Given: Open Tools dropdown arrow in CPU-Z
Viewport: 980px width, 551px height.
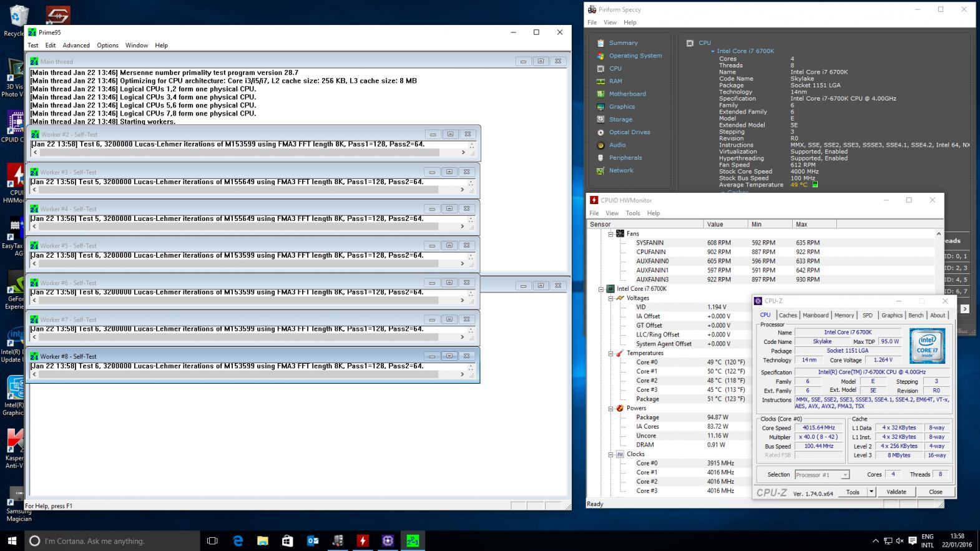Looking at the screenshot, I should pos(871,492).
